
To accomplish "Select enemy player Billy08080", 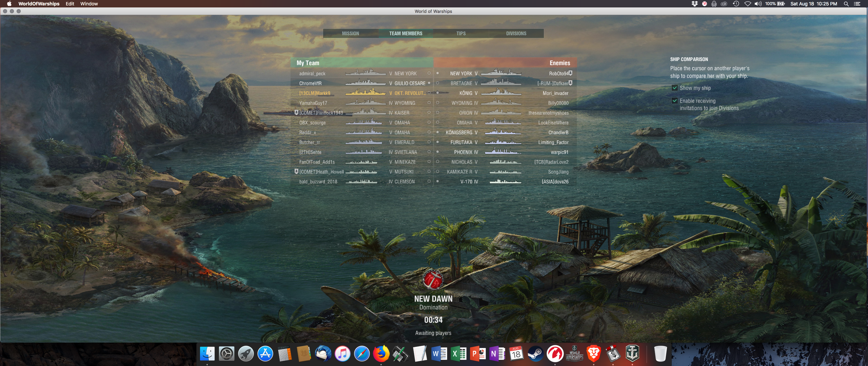I will pos(558,103).
